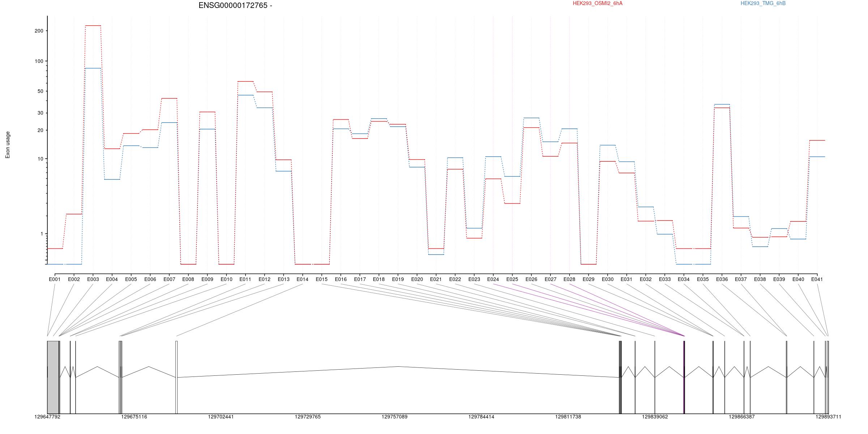Click y-axis tick value 20
This screenshot has height=434, width=868.
(x=40, y=130)
